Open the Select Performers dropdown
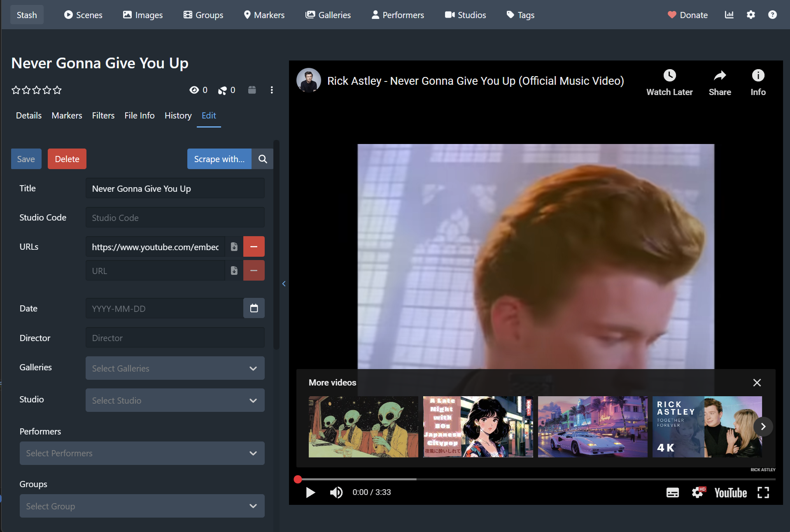Viewport: 790px width, 532px height. pyautogui.click(x=142, y=453)
